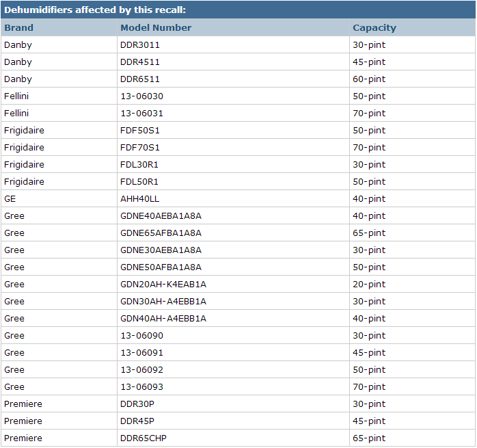Click the 'Dehumidifiers affected by this recall:' title
The image size is (477, 448).
pos(95,10)
